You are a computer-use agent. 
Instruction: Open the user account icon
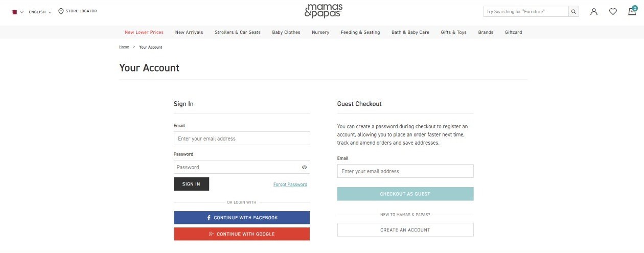(593, 11)
